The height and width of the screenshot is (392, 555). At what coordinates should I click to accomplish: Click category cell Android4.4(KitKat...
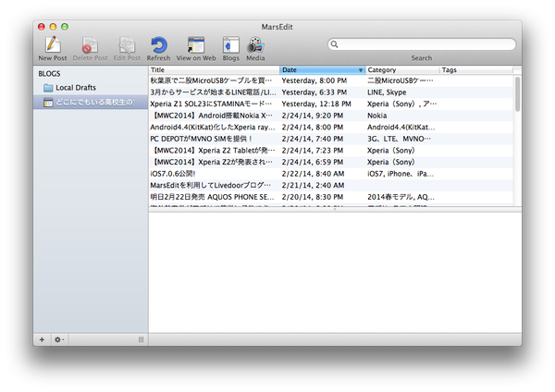pyautogui.click(x=401, y=127)
